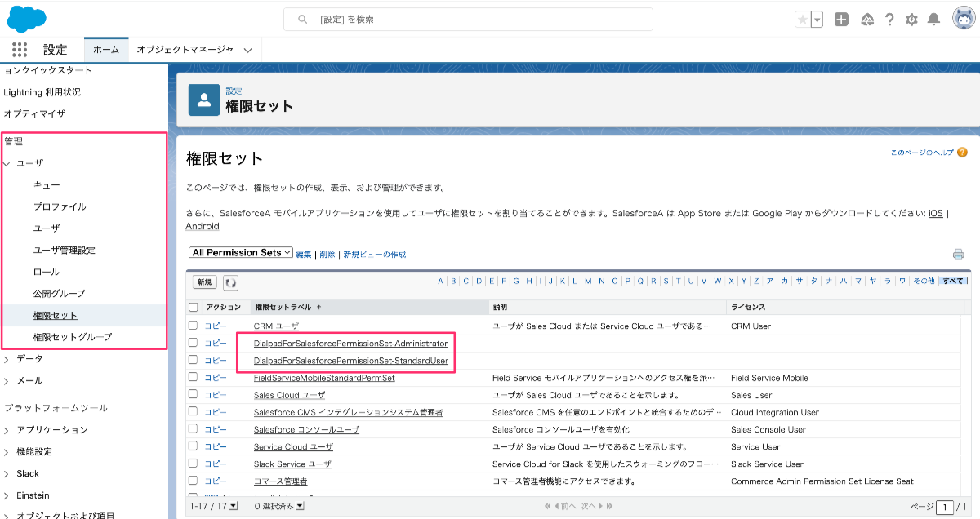Open the Slack Service ユーザ link

pos(292,464)
